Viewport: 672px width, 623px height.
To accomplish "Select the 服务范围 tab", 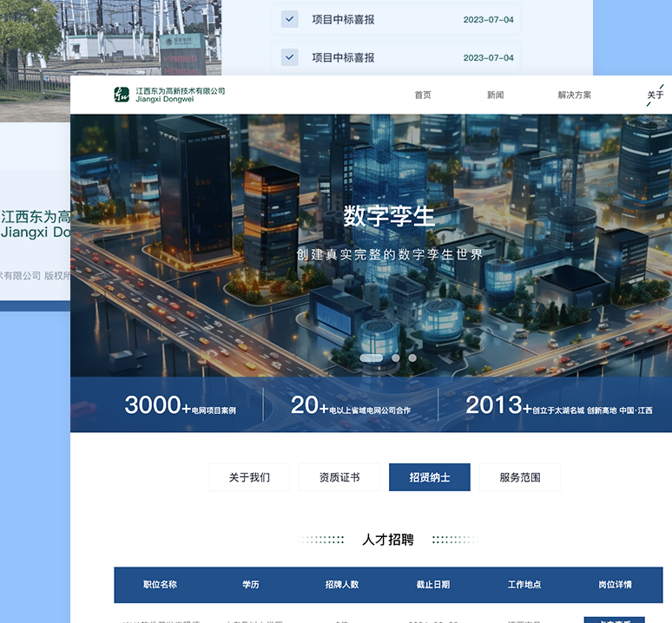I will [x=520, y=477].
